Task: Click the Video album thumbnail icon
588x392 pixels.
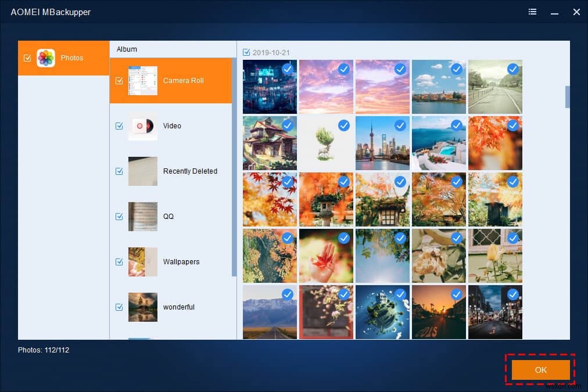Action: point(142,126)
